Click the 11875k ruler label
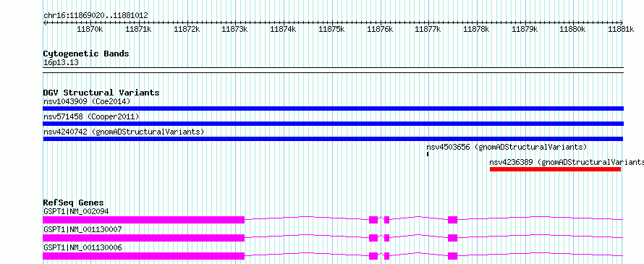The height and width of the screenshot is (264, 644). click(x=332, y=29)
